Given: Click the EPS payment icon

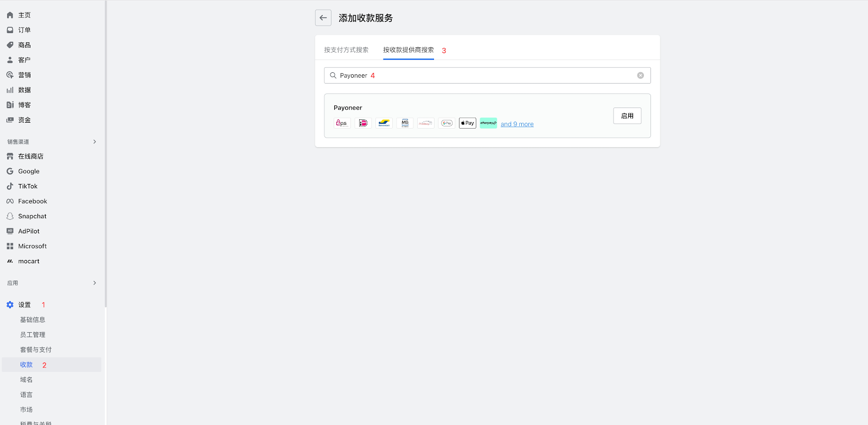Looking at the screenshot, I should (342, 123).
